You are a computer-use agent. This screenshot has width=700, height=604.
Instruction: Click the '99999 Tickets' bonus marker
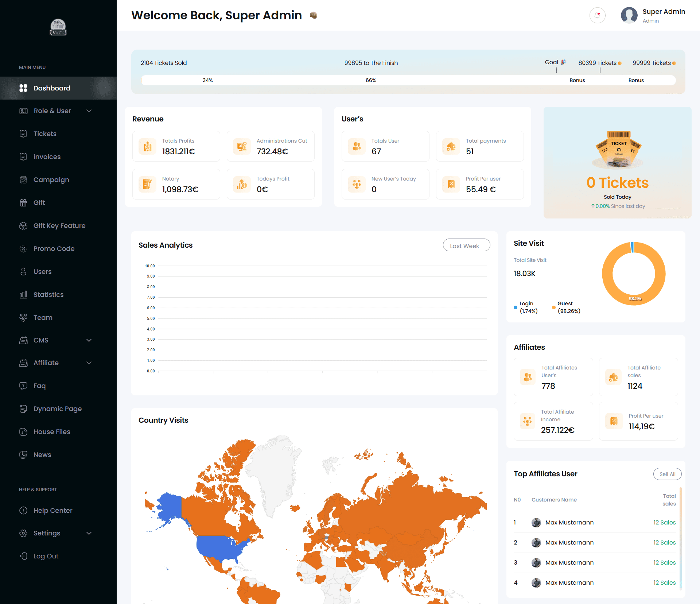654,63
